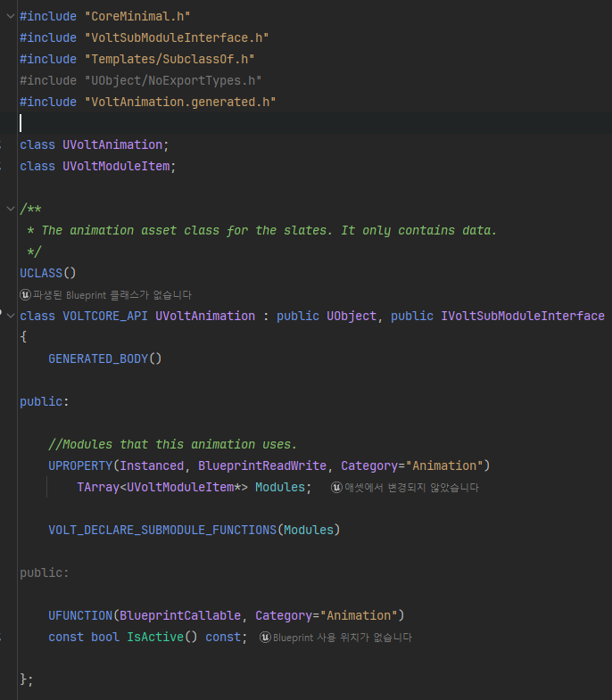Click the grayed-out "UObject/NoExportTypes.h" include
The height and width of the screenshot is (700, 612).
(173, 80)
